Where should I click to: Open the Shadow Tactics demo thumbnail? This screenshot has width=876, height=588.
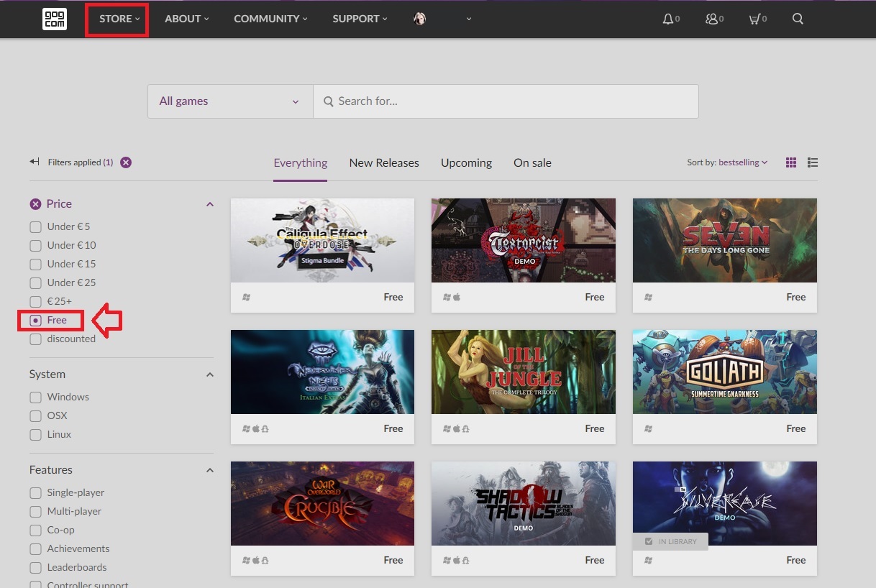[x=524, y=503]
